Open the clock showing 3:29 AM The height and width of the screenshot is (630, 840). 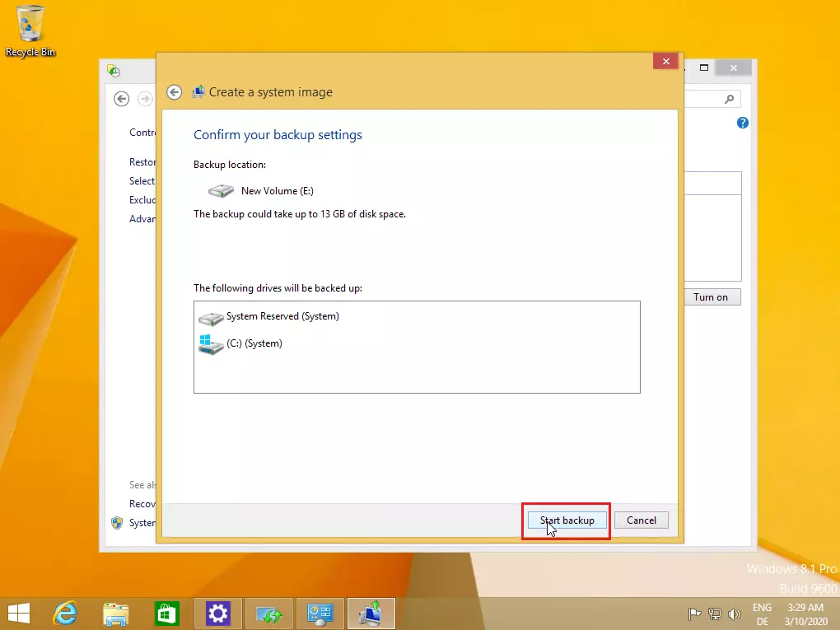(806, 614)
